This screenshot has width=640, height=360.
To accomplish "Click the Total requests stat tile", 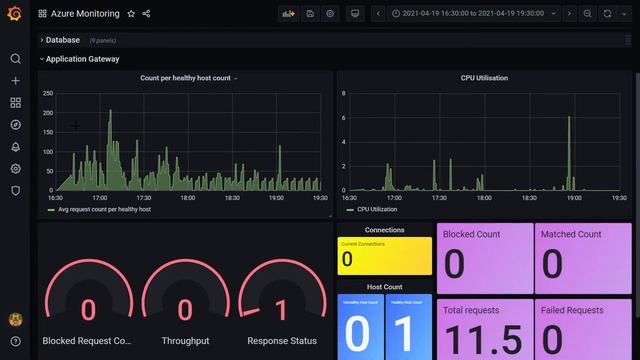I will coord(485,330).
